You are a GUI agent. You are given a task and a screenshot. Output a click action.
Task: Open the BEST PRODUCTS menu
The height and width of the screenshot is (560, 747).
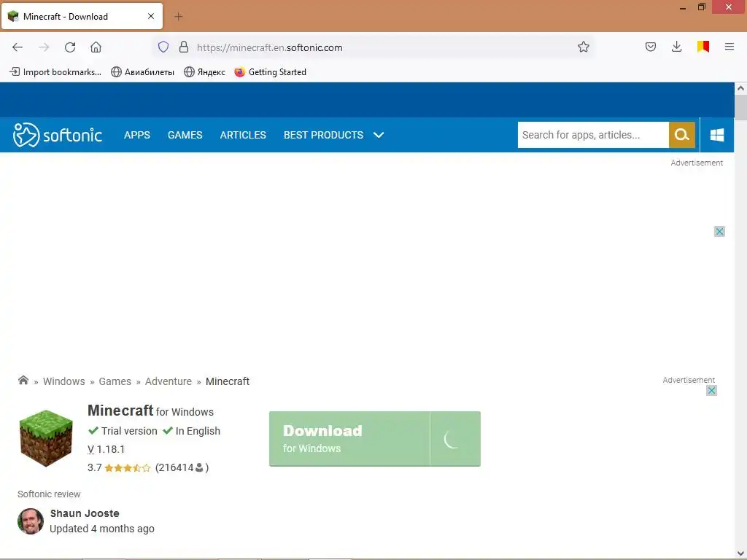[323, 135]
